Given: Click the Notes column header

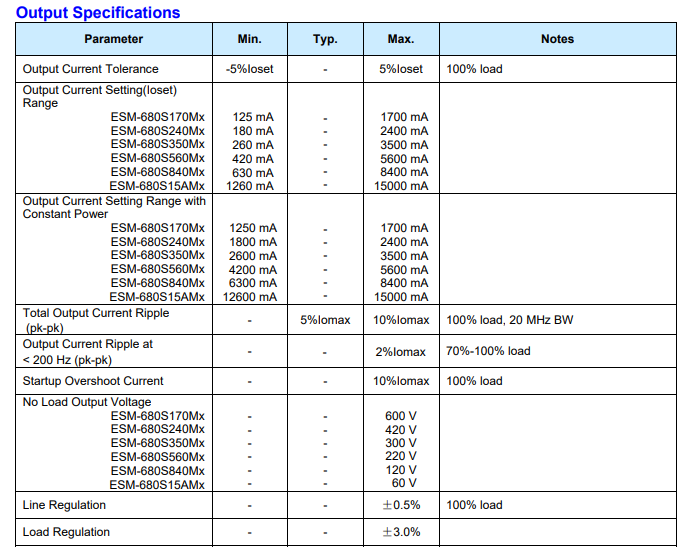Looking at the screenshot, I should [x=557, y=39].
